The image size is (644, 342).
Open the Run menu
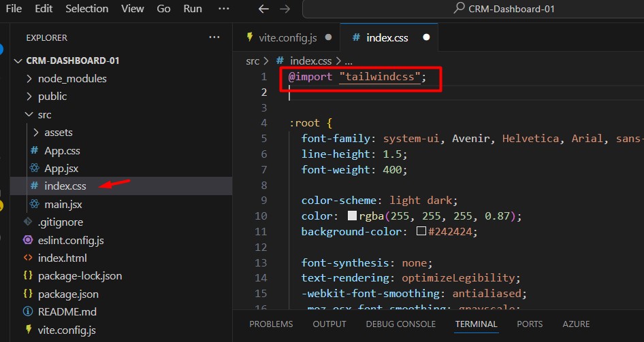click(x=193, y=9)
